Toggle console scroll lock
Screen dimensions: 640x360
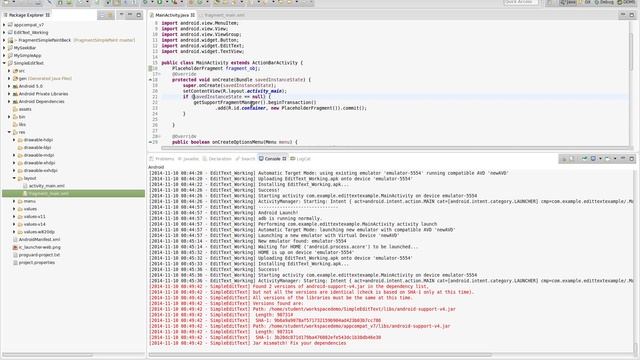pyautogui.click(x=572, y=159)
